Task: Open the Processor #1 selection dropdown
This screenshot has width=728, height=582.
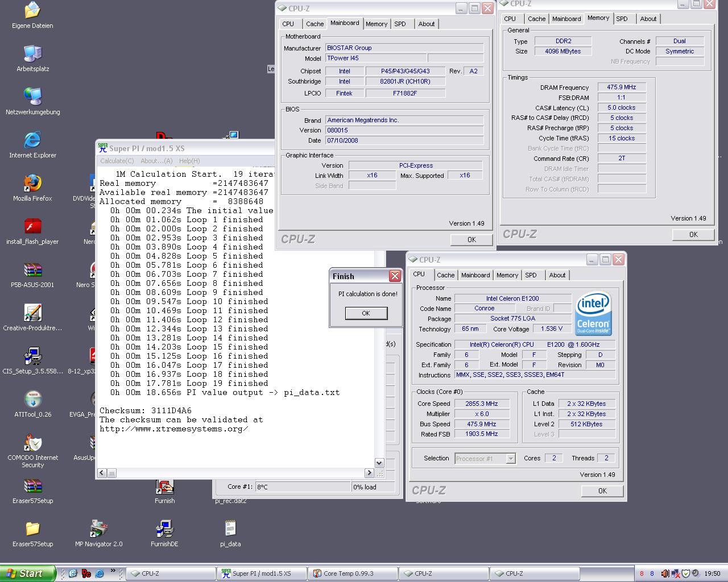Action: 510,459
